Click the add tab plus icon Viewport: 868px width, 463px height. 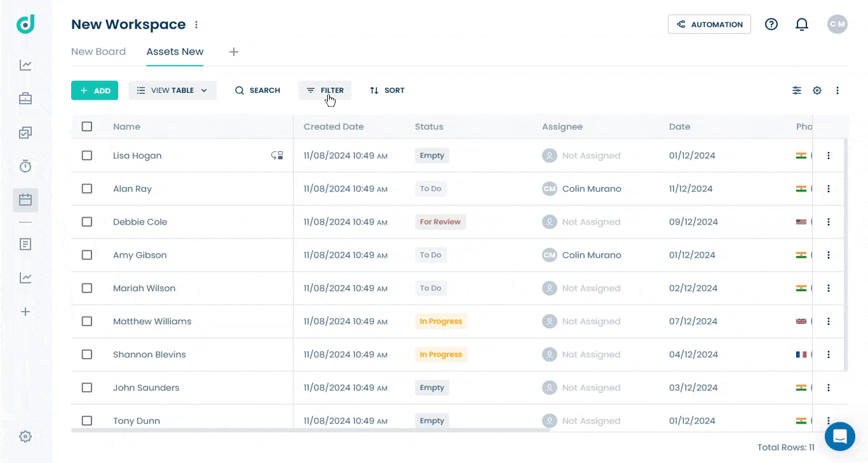click(x=234, y=52)
